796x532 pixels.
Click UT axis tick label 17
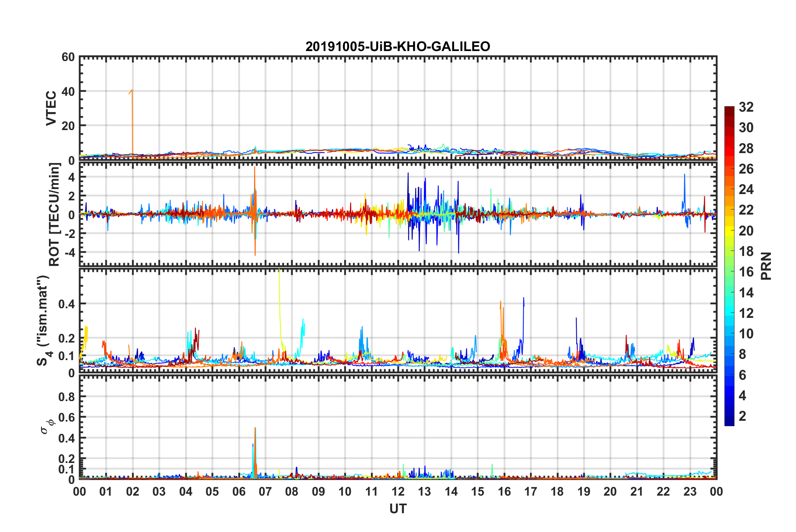click(531, 491)
